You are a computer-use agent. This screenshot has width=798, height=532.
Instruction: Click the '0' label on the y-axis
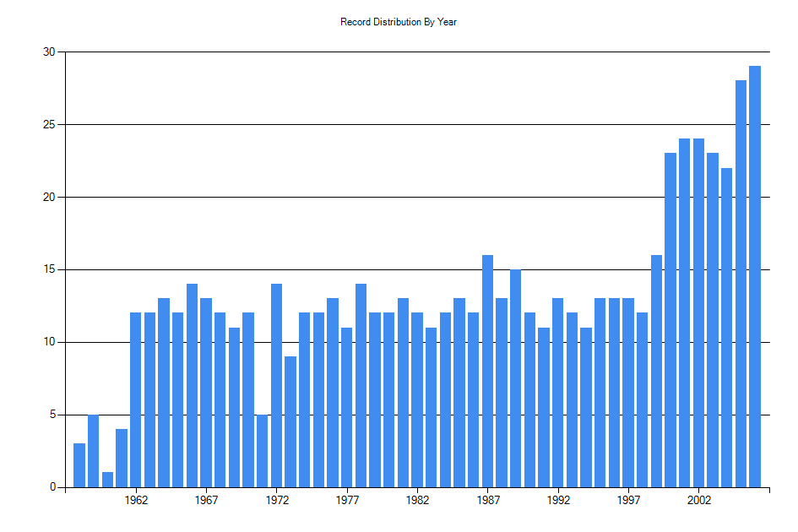53,486
